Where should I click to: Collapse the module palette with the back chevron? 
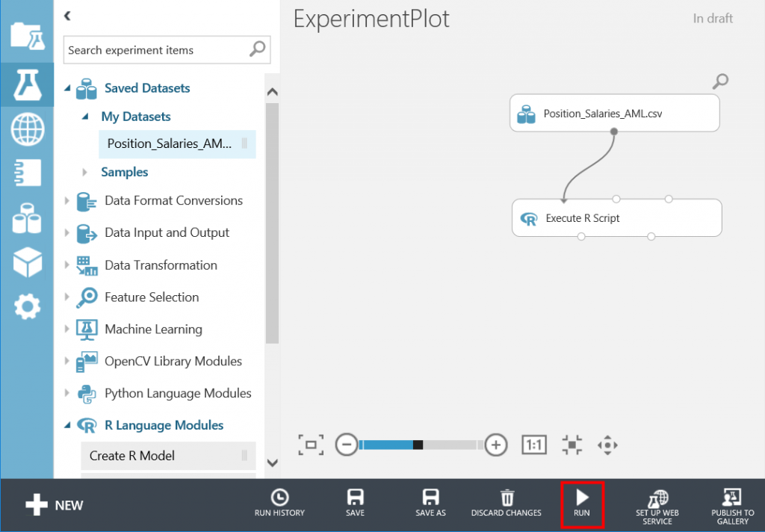(68, 16)
